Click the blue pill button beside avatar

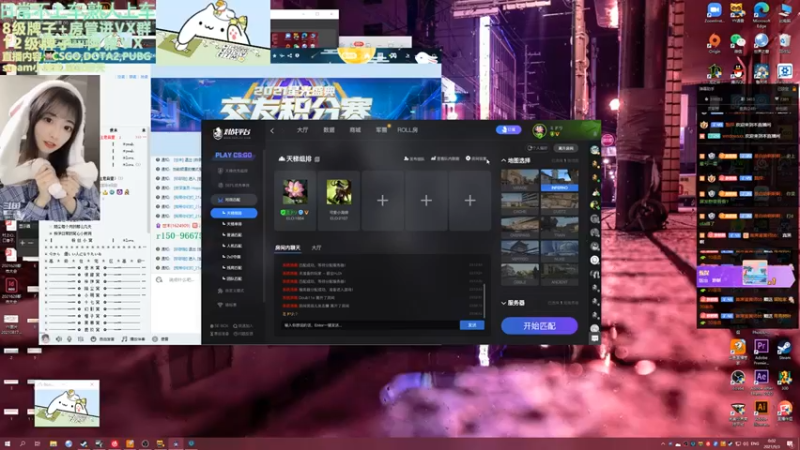pyautogui.click(x=508, y=130)
